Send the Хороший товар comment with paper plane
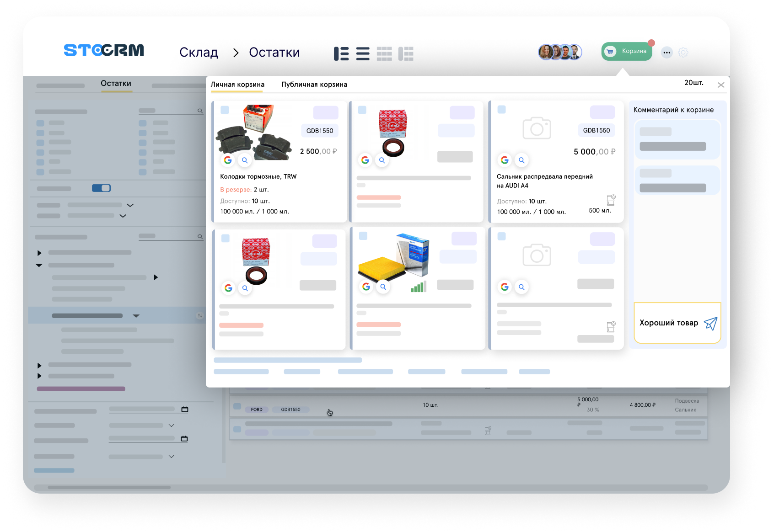This screenshot has width=774, height=532. click(x=710, y=323)
